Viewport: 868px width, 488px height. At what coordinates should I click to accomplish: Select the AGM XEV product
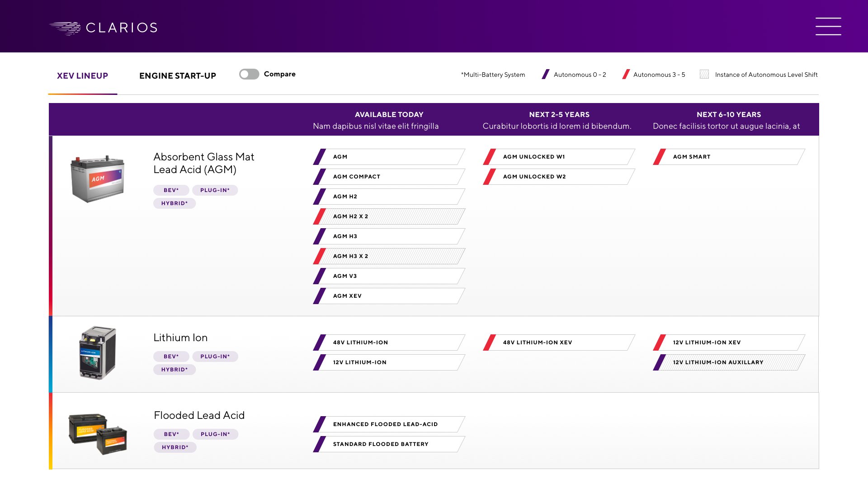pos(389,296)
